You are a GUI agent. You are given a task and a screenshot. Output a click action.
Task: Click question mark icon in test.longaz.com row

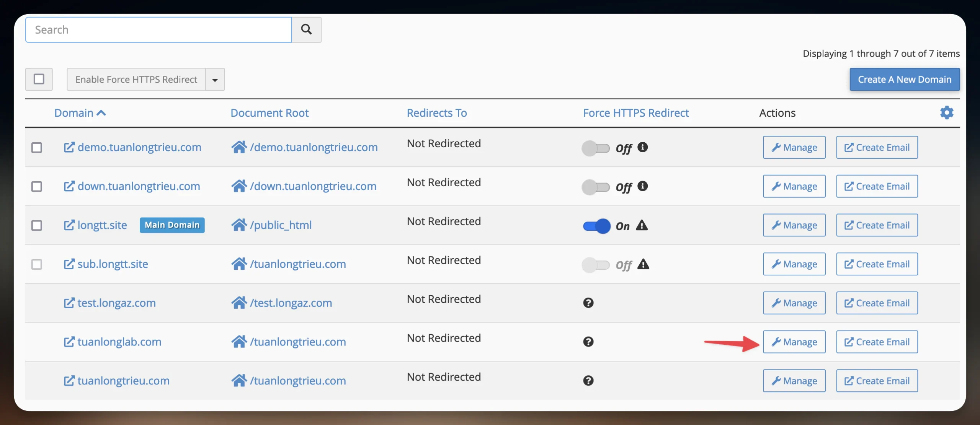coord(588,303)
